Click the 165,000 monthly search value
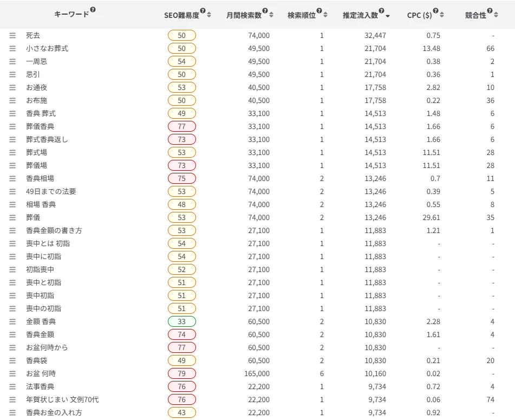 [257, 373]
